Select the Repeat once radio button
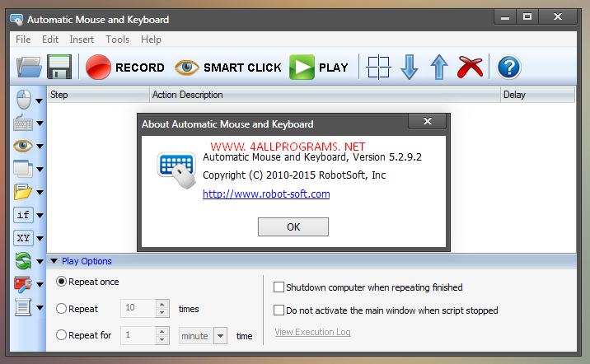 click(x=61, y=282)
